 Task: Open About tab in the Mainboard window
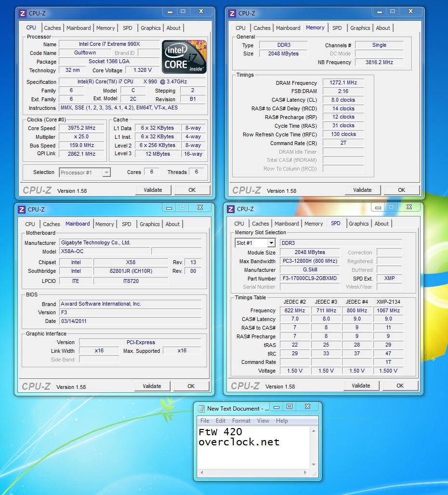click(172, 224)
